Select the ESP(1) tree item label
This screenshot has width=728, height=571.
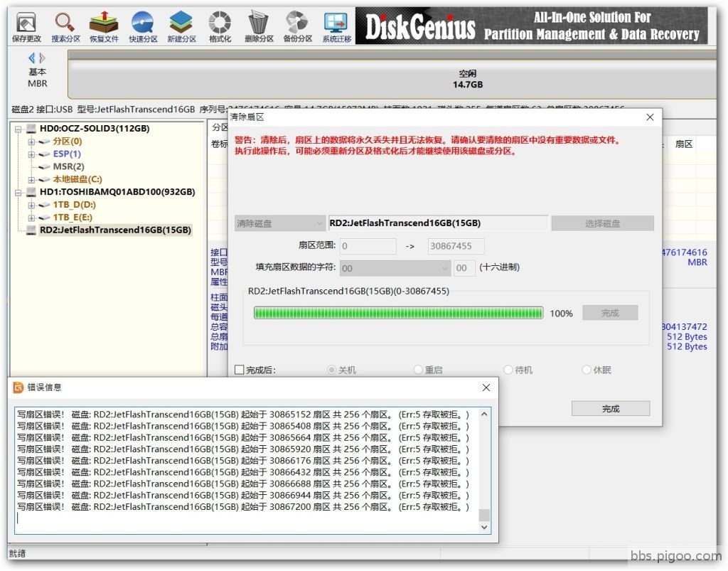pyautogui.click(x=67, y=154)
